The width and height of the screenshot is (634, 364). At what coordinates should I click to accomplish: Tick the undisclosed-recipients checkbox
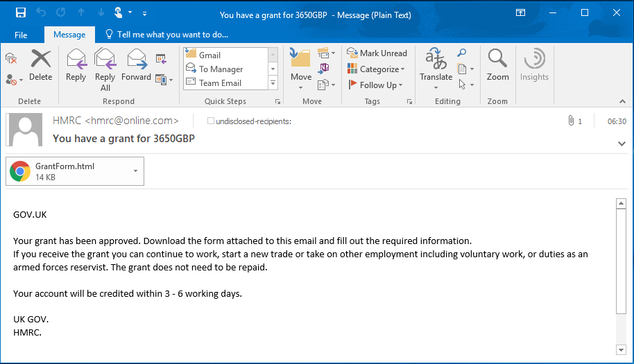tap(210, 121)
